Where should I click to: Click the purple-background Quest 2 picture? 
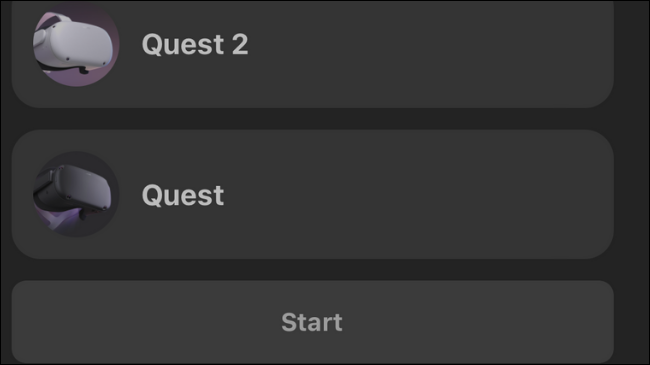click(76, 44)
